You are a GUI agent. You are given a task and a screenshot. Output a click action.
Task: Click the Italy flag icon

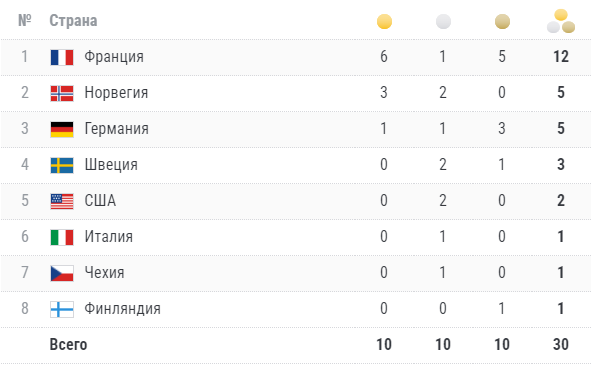coord(62,237)
